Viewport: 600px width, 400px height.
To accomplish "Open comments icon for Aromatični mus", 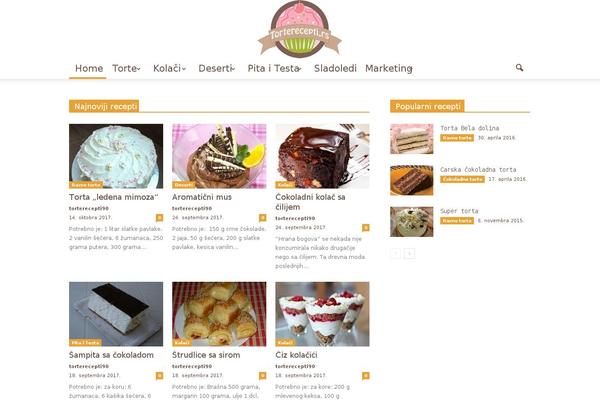I will (x=262, y=218).
